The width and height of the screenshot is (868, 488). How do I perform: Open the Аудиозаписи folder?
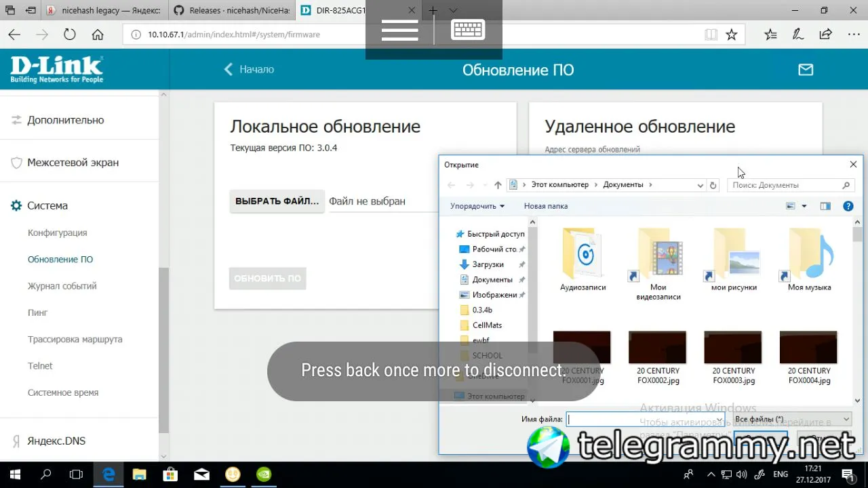(x=583, y=260)
